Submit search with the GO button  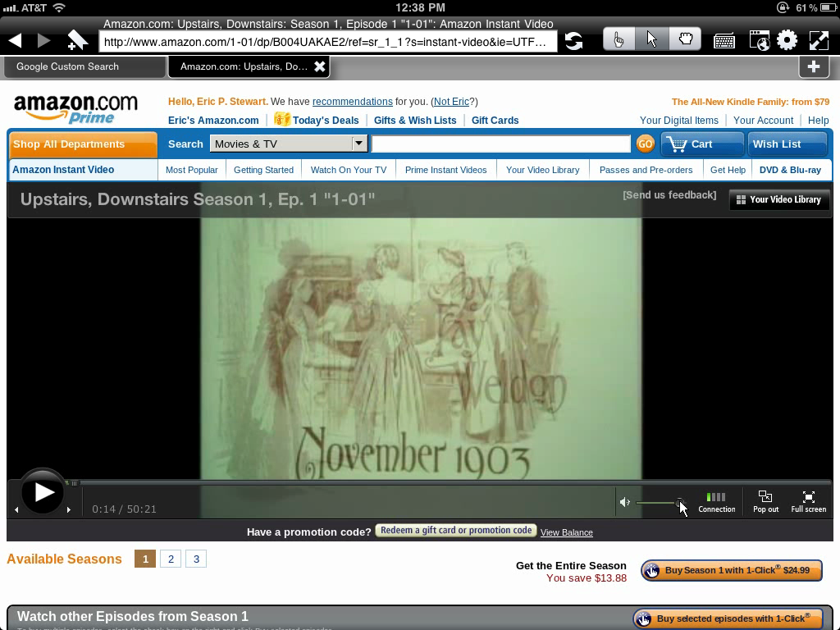[645, 144]
